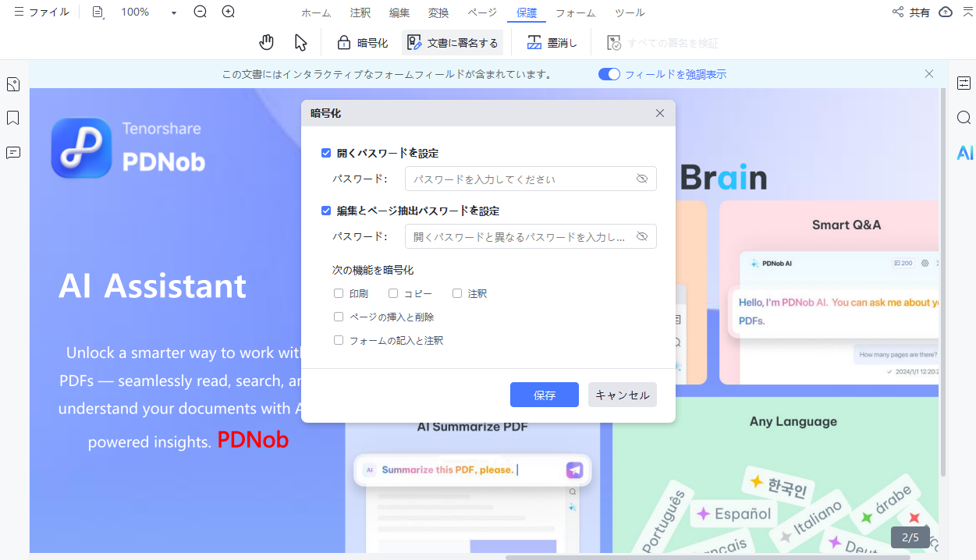Viewport: 976px width, 560px height.
Task: Click the cloud upload icon
Action: pos(946,12)
